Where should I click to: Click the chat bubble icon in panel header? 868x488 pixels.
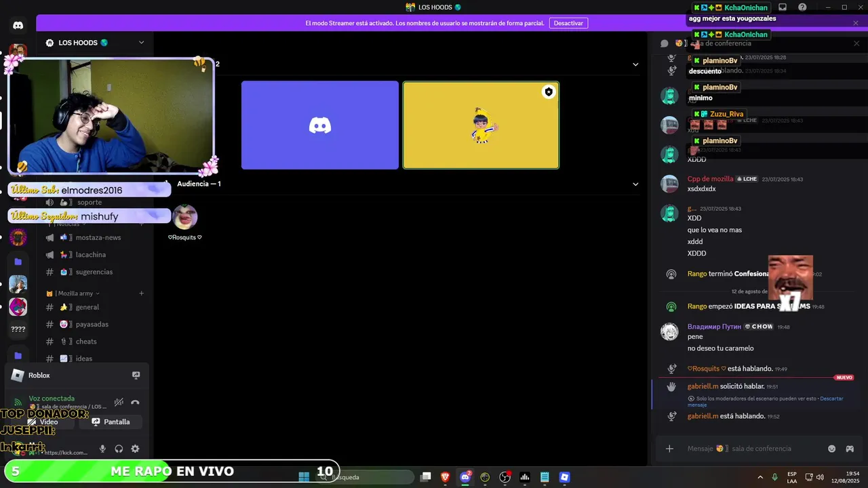tap(665, 43)
